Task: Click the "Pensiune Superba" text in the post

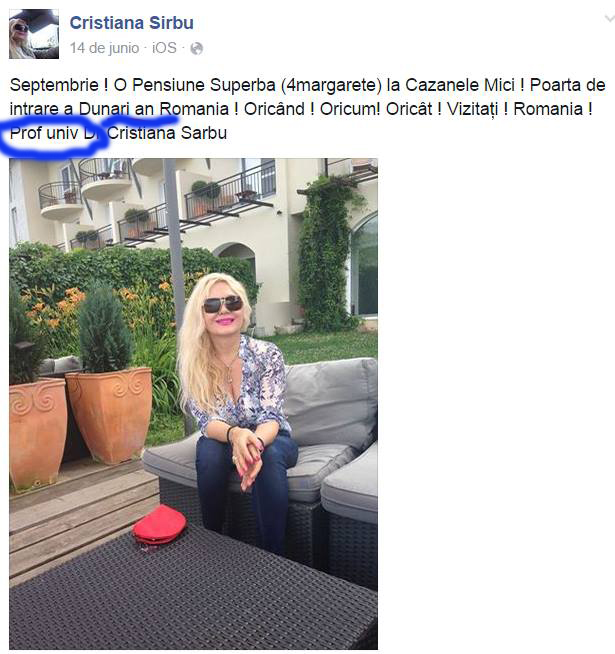Action: [x=204, y=86]
